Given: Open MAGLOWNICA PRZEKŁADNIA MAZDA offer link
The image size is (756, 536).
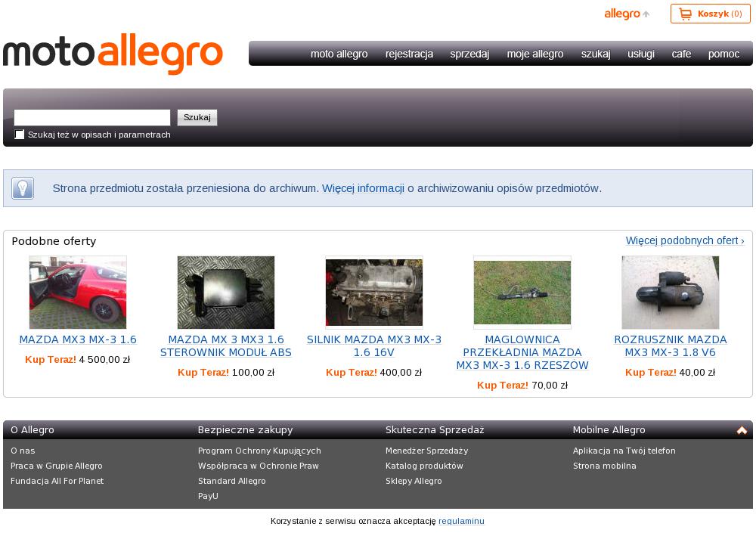Looking at the screenshot, I should (x=522, y=352).
